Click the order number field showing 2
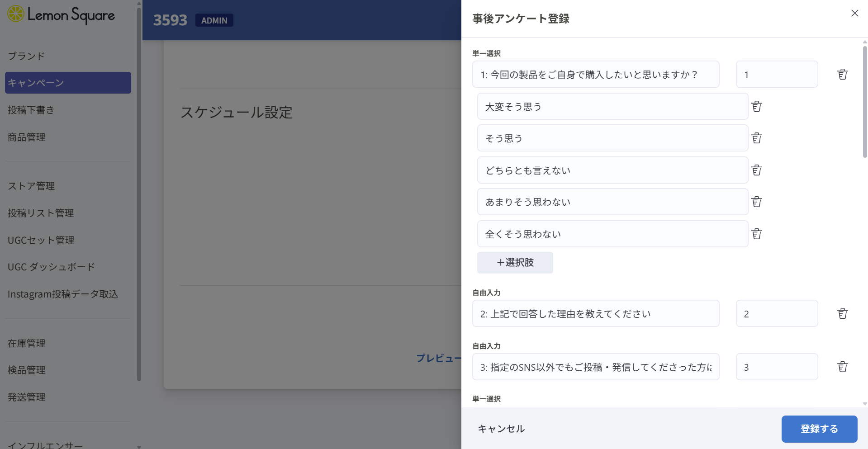 point(776,314)
